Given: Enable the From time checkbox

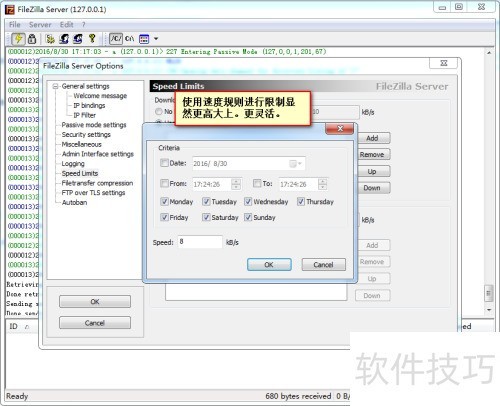Looking at the screenshot, I should coord(164,183).
